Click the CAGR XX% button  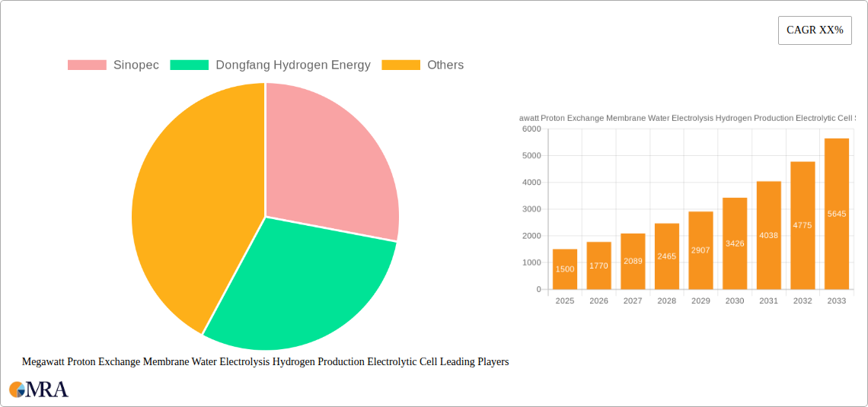click(815, 30)
